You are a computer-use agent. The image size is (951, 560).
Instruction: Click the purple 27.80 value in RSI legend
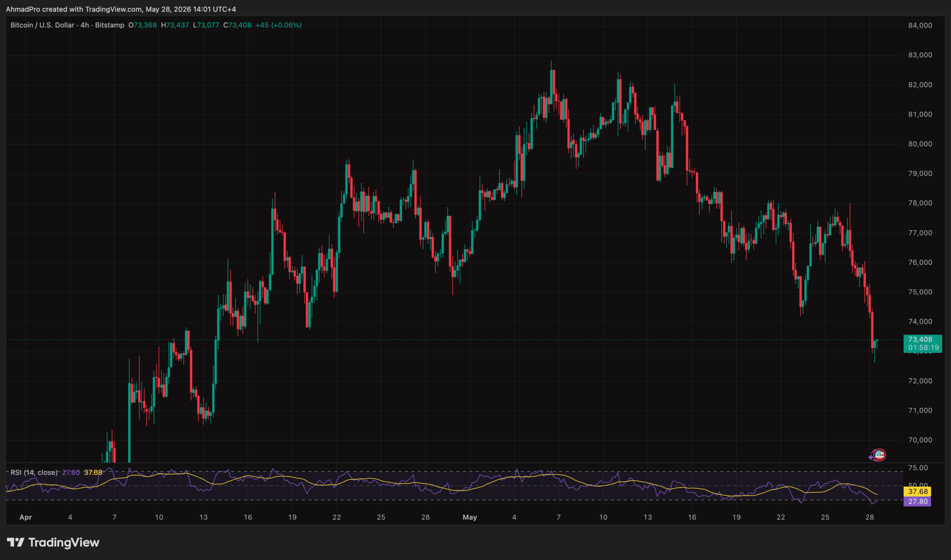tap(71, 472)
